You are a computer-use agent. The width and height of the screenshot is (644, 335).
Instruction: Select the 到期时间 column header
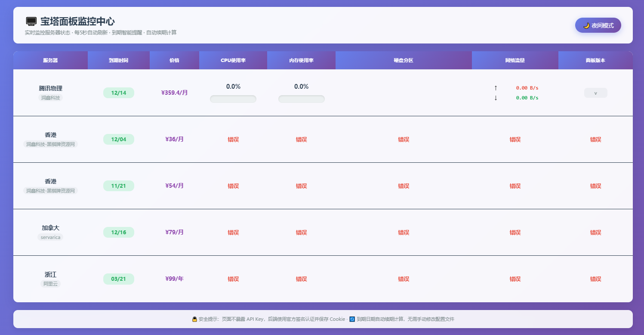coord(118,60)
